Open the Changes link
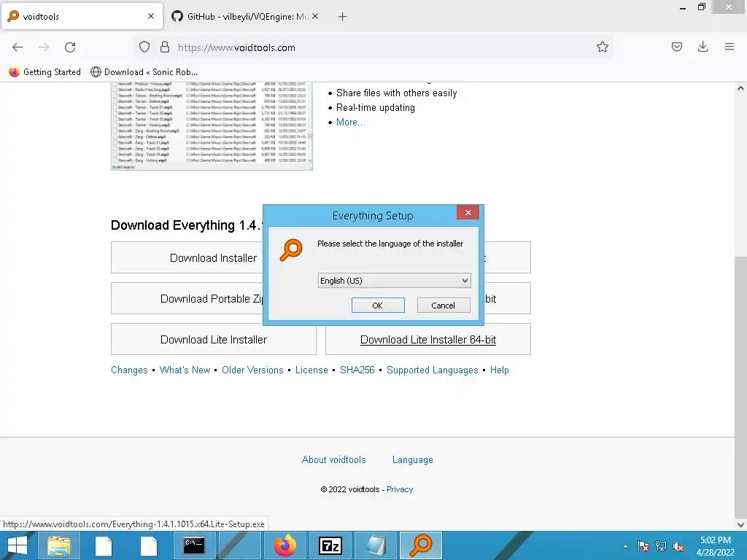The width and height of the screenshot is (747, 560). pos(129,370)
